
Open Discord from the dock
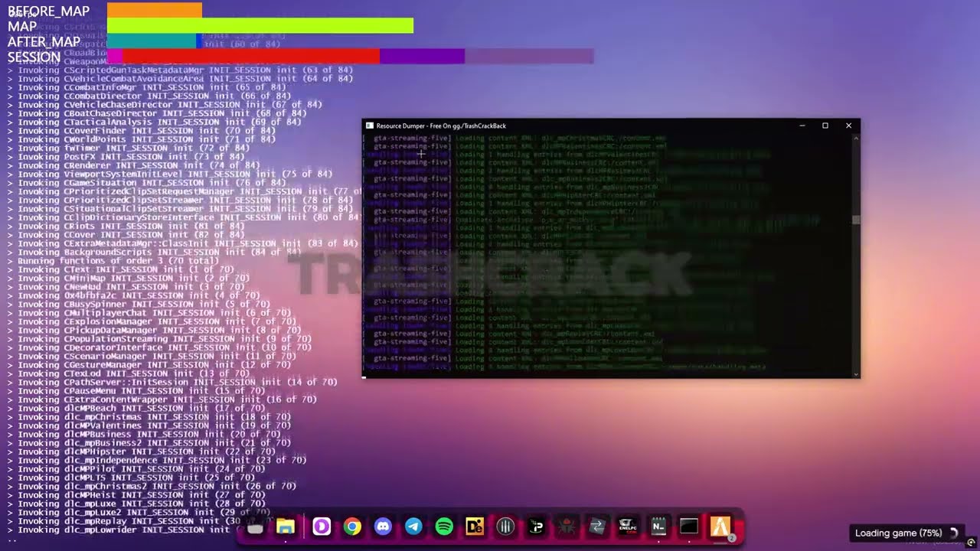click(x=383, y=527)
